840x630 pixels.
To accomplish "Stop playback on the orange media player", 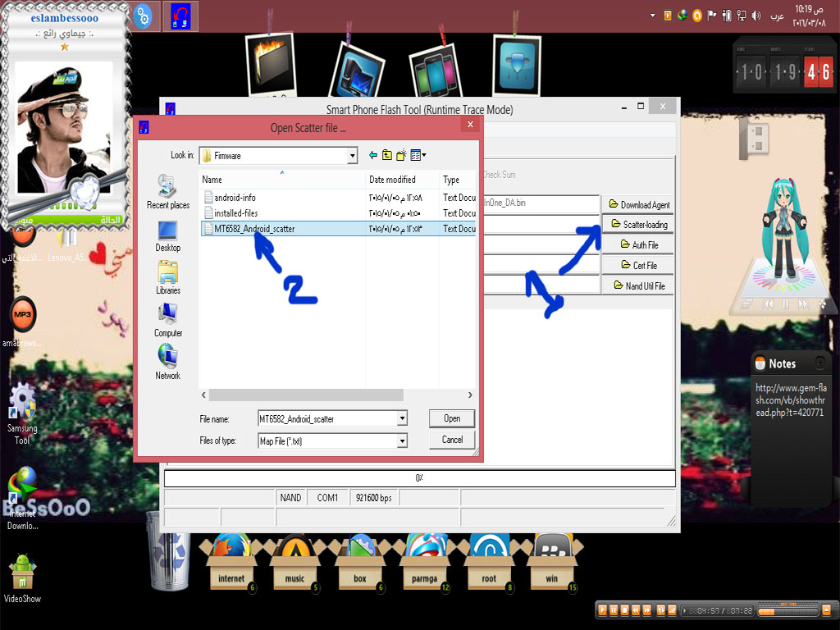I will tap(624, 610).
